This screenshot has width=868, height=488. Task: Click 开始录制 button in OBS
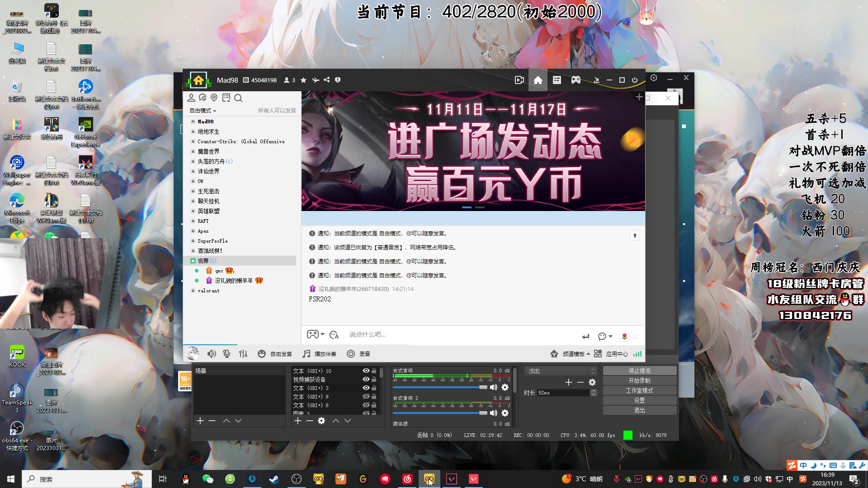point(640,381)
